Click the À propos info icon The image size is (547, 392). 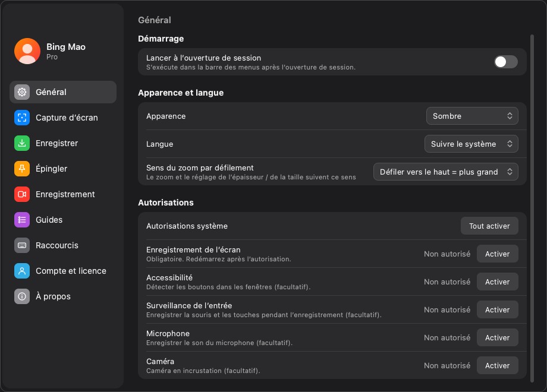pyautogui.click(x=22, y=296)
